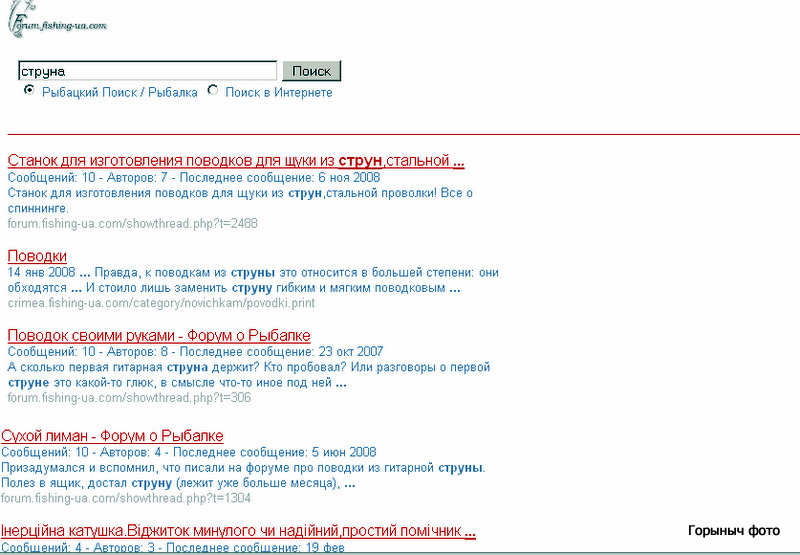
Task: Select the Рыбацкий Поиск / Рыбалка radio button
Action: pos(29,91)
